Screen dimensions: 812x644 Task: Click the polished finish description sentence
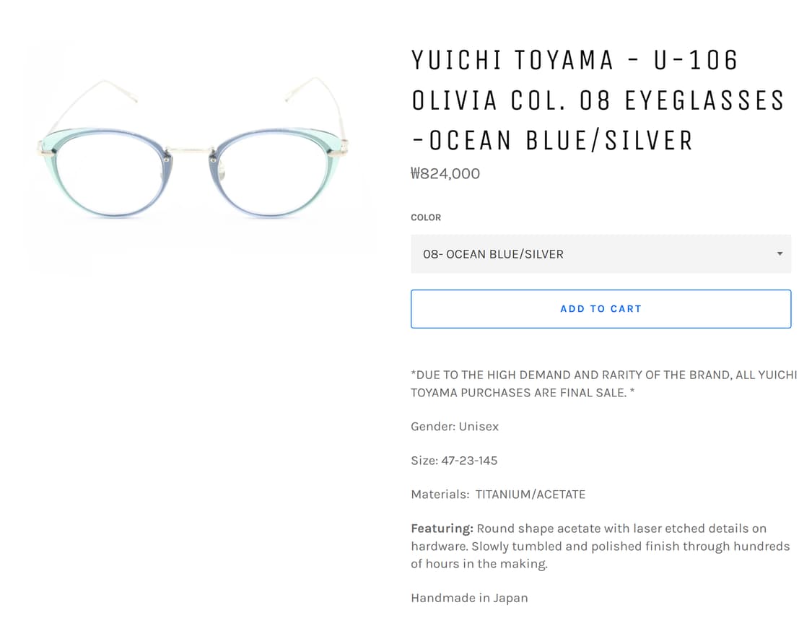click(601, 554)
